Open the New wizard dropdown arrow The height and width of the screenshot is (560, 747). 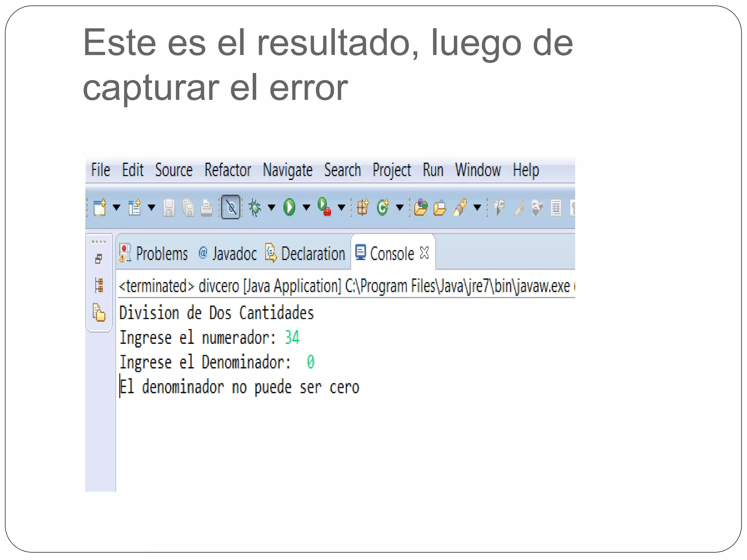click(x=116, y=208)
